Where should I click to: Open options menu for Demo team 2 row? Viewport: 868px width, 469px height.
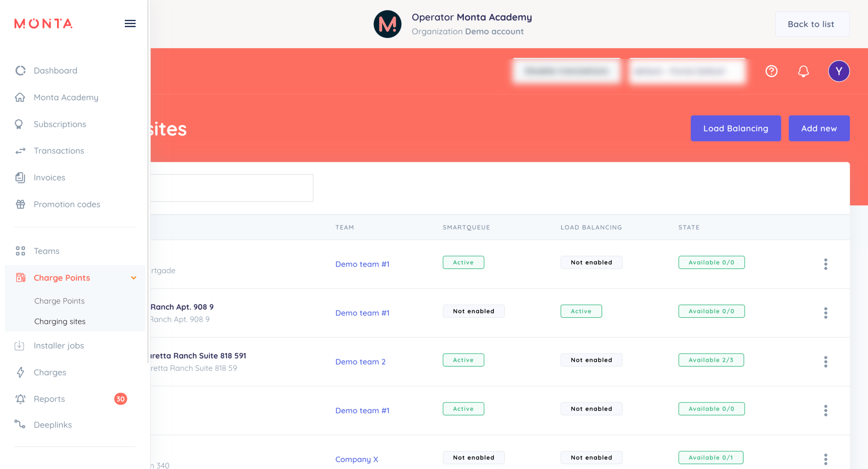(825, 362)
